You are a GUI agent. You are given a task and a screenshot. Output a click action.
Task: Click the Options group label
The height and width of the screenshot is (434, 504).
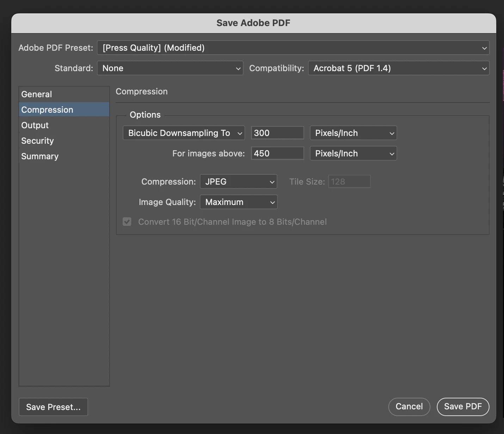tap(145, 115)
